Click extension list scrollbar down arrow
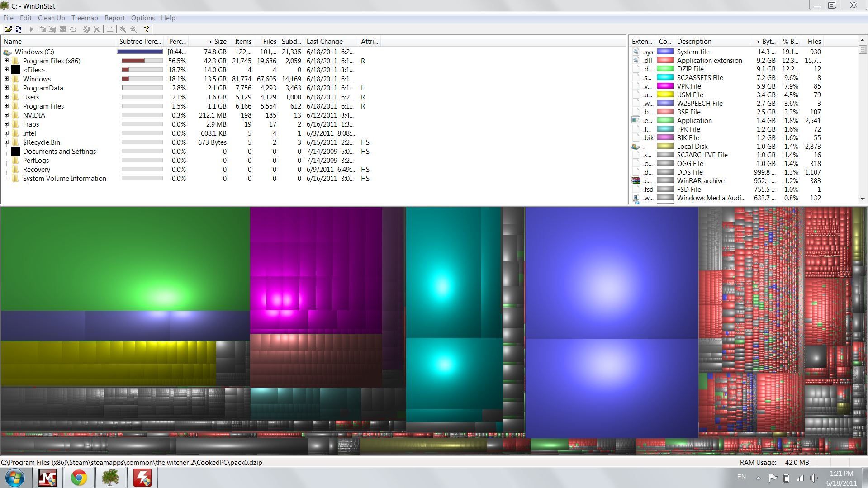The height and width of the screenshot is (488, 868). coord(863,199)
